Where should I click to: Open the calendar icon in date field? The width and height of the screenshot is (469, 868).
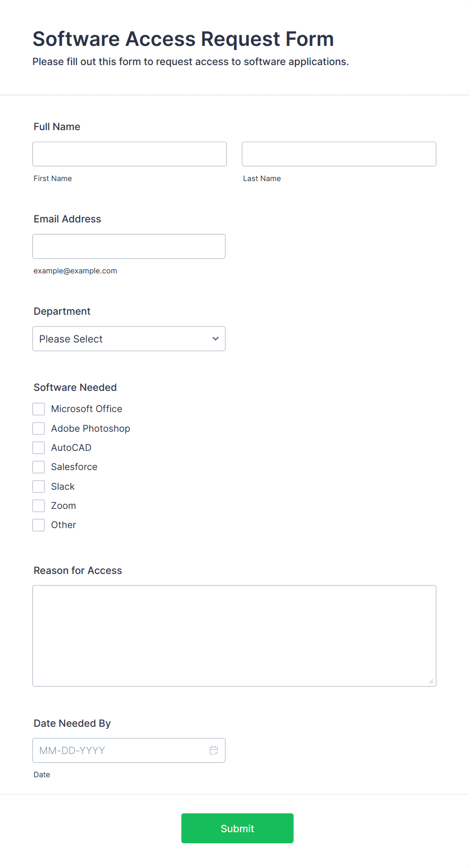coord(214,750)
